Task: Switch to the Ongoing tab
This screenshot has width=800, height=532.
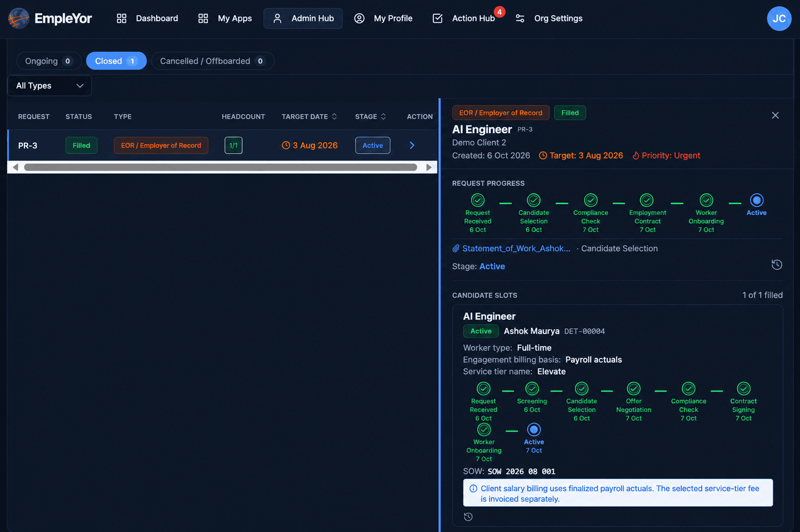Action: tap(49, 61)
